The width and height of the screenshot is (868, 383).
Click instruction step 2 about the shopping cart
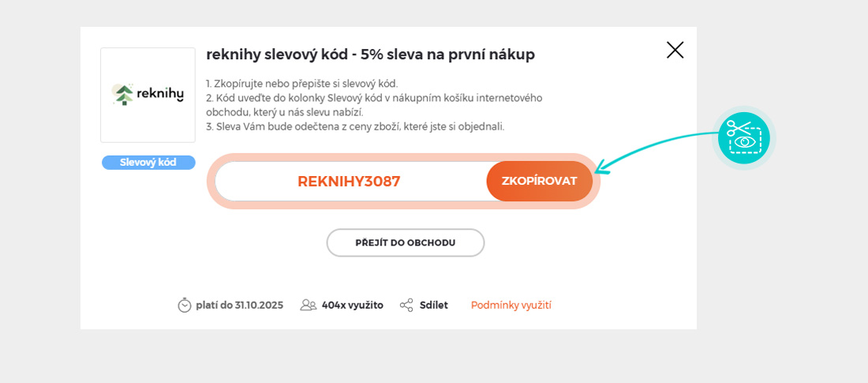tap(374, 105)
